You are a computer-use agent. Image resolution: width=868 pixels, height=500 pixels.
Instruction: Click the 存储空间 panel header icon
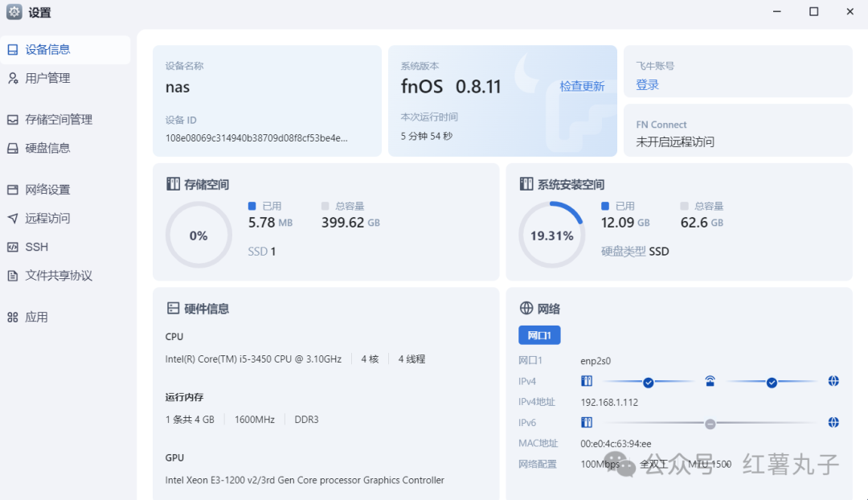tap(173, 184)
